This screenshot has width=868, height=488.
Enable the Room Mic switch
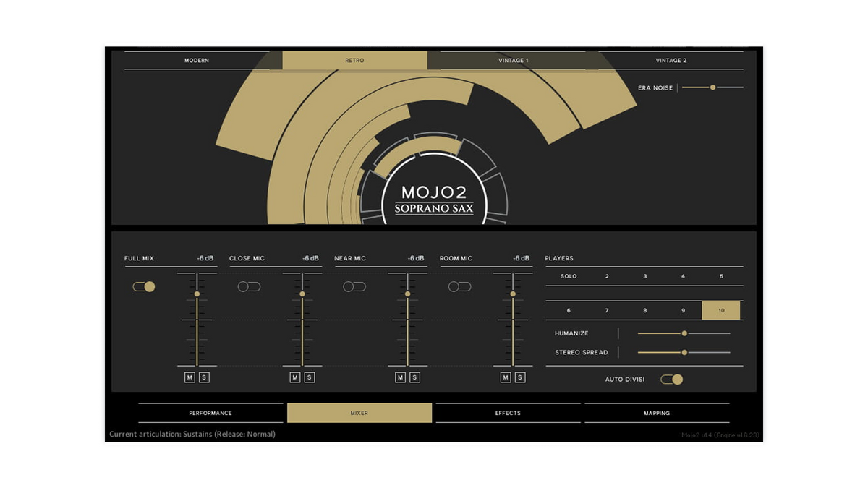pos(459,287)
